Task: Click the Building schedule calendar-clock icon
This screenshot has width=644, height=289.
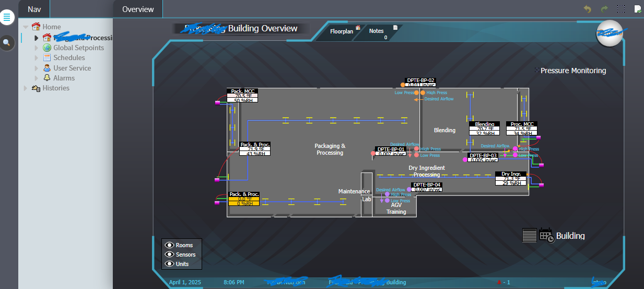Action: pyautogui.click(x=546, y=235)
